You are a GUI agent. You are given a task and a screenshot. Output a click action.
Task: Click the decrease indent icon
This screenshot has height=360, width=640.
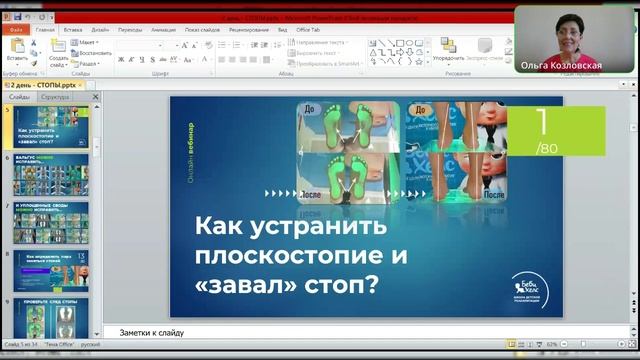[x=254, y=45]
